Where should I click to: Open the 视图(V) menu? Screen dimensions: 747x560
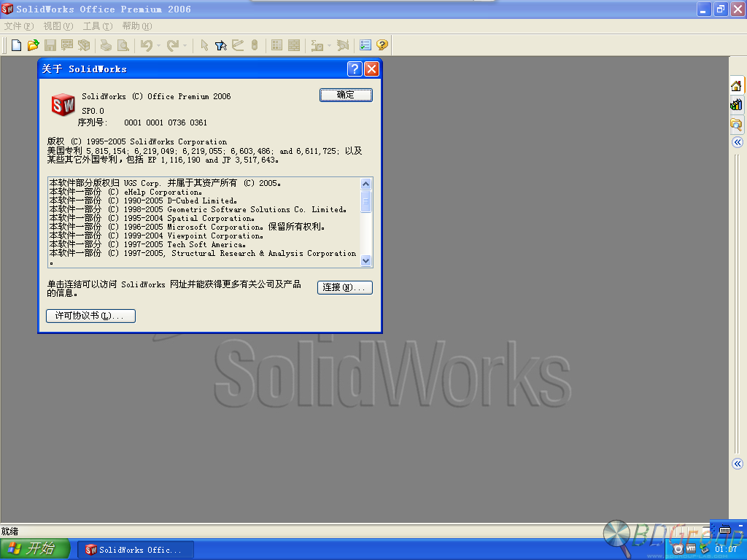(x=58, y=26)
